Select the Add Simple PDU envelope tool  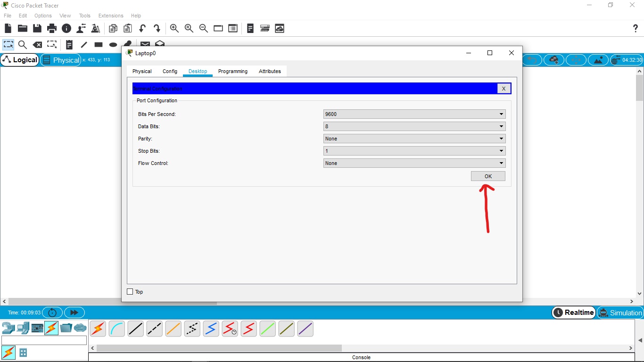pyautogui.click(x=145, y=44)
